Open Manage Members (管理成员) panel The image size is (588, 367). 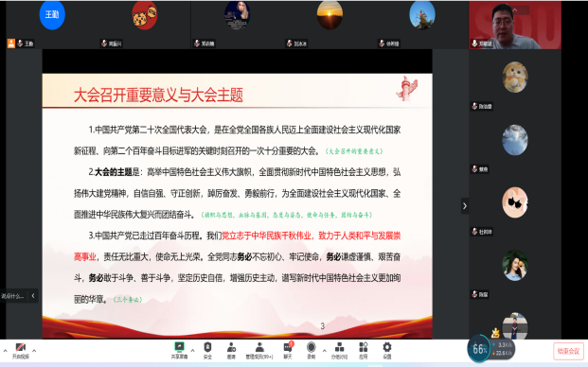pyautogui.click(x=259, y=351)
